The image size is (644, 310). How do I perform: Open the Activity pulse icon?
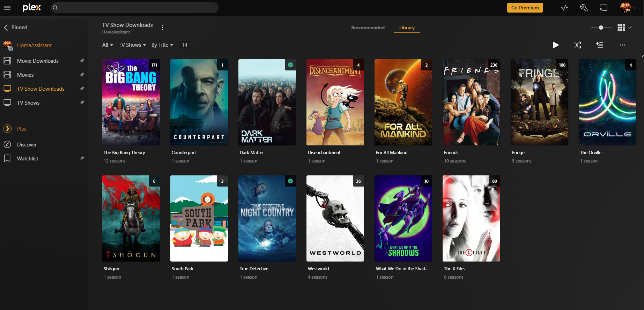click(x=564, y=8)
